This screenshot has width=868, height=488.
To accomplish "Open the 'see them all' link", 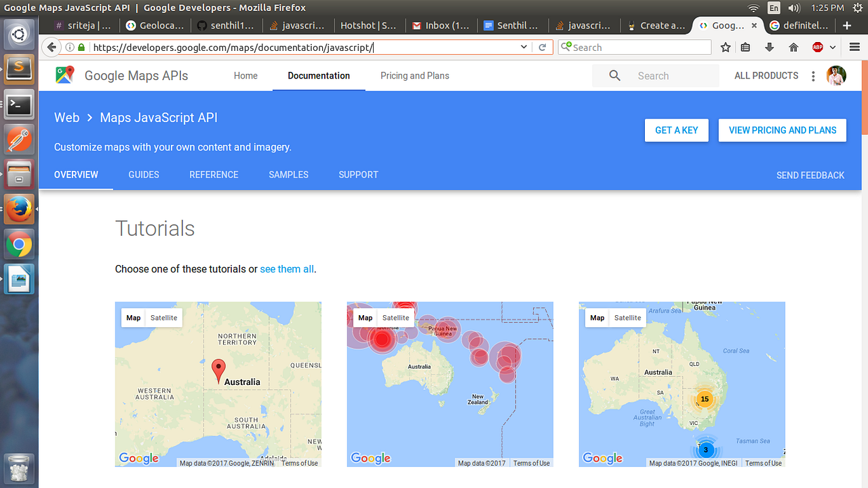I will click(287, 269).
